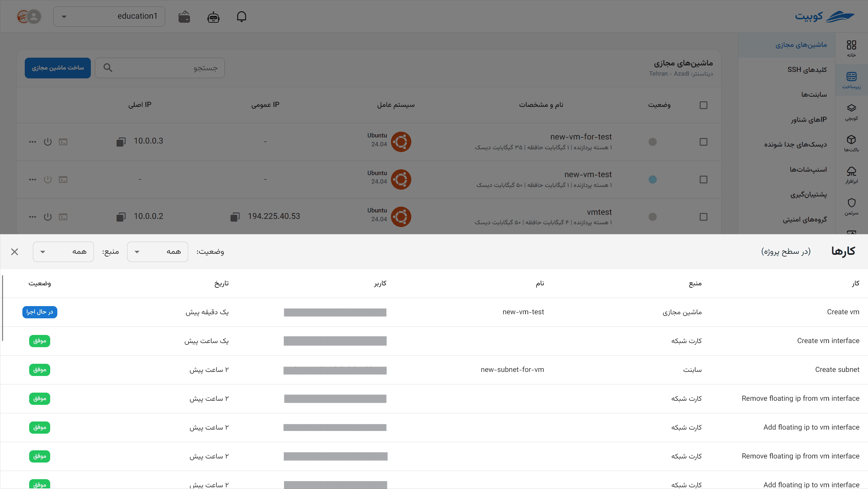868x489 pixels.
Task: Open کوبچی layers sidebar icon
Action: 851,112
